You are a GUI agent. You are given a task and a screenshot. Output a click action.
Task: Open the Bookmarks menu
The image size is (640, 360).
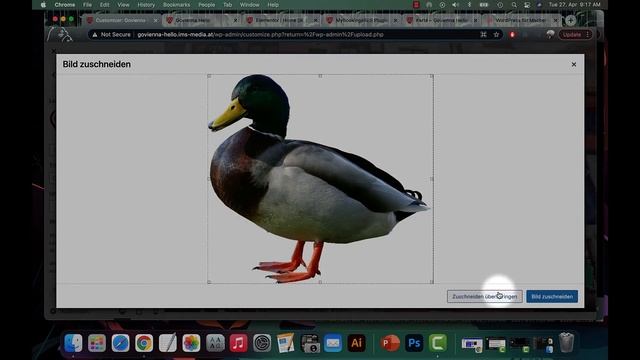point(176,5)
